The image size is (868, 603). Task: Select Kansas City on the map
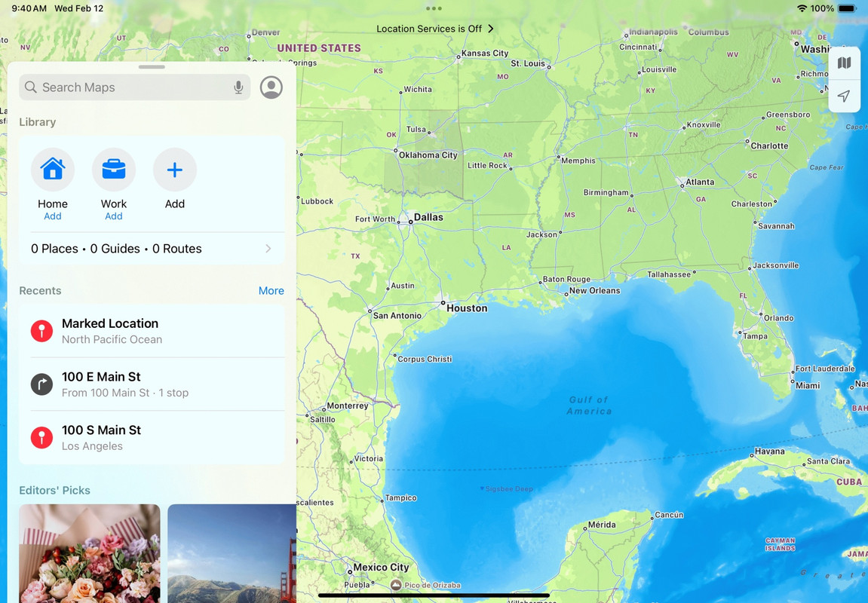pyautogui.click(x=484, y=53)
